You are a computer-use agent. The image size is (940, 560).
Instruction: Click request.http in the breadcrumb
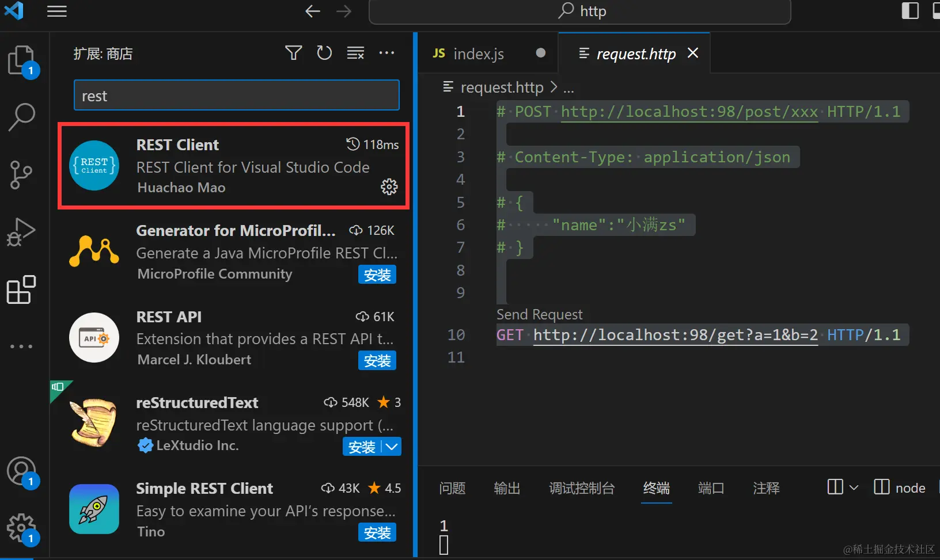502,87
